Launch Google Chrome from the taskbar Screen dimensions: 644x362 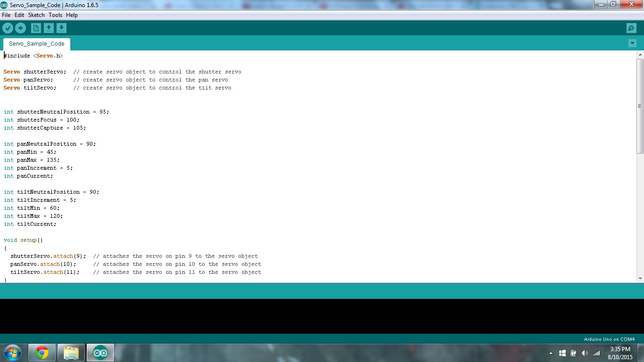coord(42,353)
